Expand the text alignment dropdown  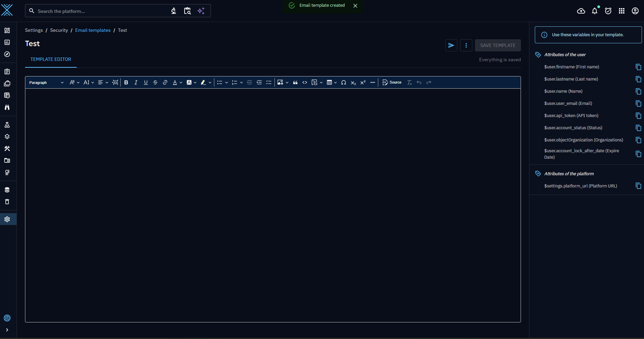103,83
